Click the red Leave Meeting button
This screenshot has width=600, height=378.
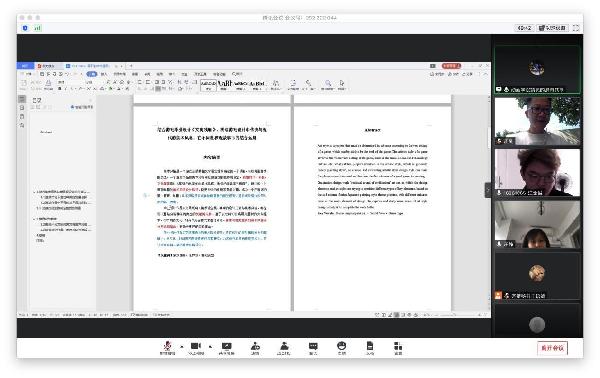pos(552,348)
